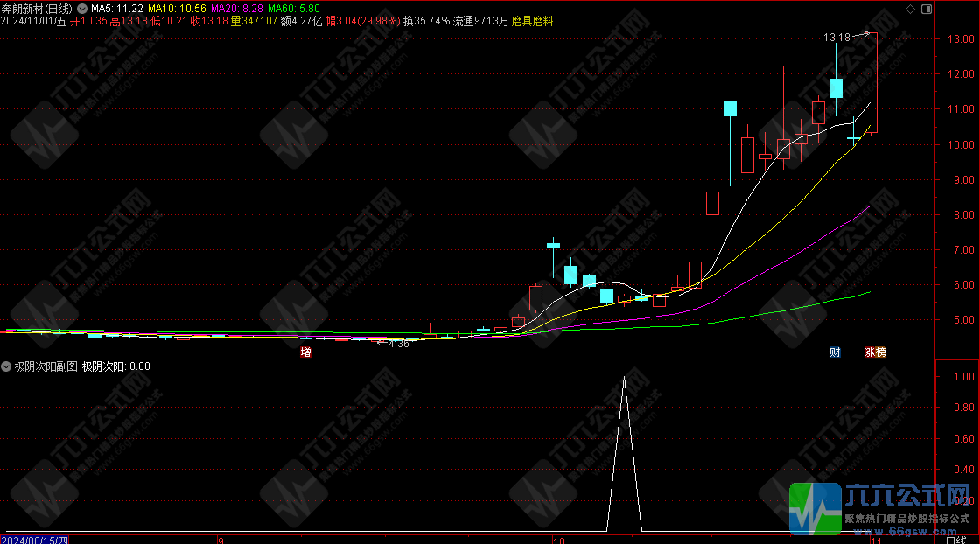Click the 奔朗新材(日线) chart title

pyautogui.click(x=37, y=9)
